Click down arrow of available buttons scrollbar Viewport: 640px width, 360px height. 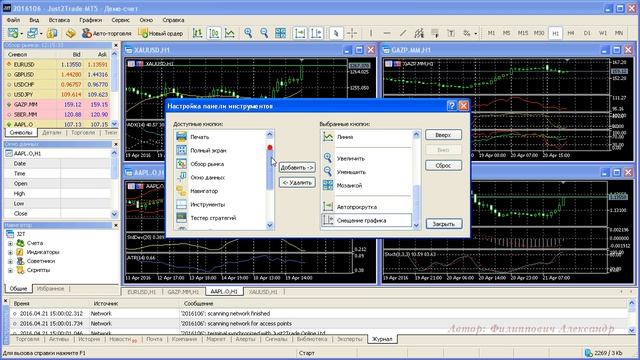pyautogui.click(x=270, y=225)
